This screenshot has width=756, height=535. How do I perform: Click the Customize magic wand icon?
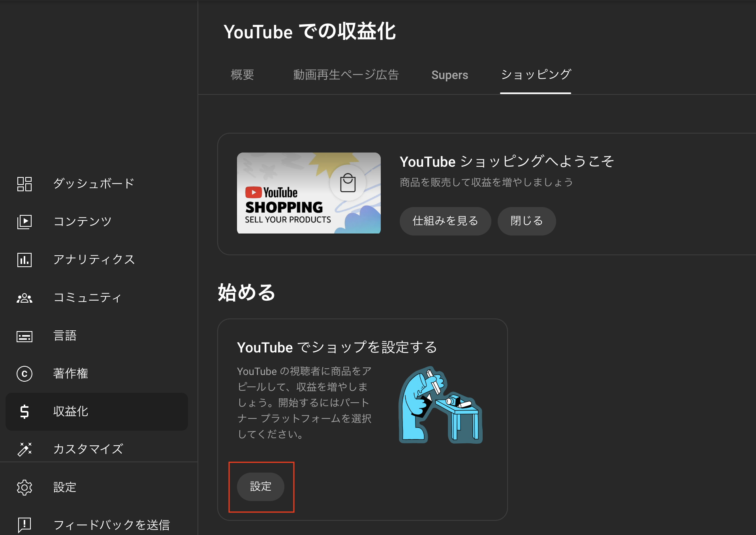coord(24,449)
